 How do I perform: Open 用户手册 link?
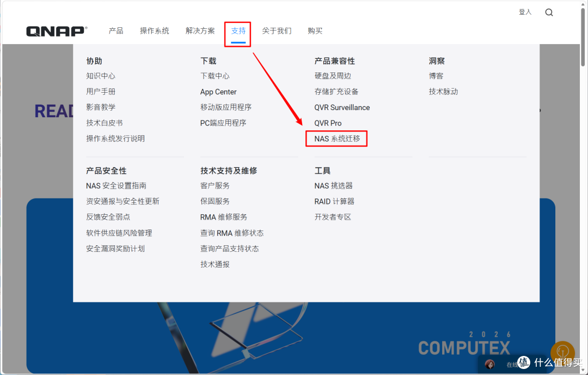pos(101,92)
